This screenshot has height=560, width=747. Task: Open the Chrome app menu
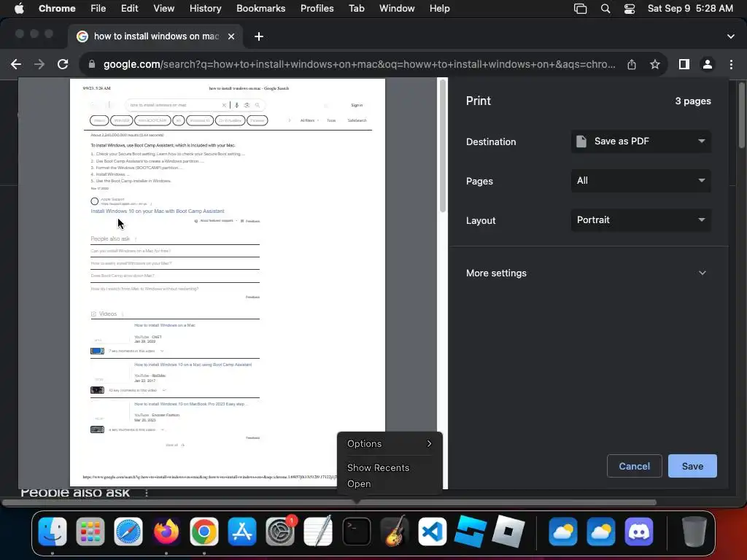[x=57, y=9]
